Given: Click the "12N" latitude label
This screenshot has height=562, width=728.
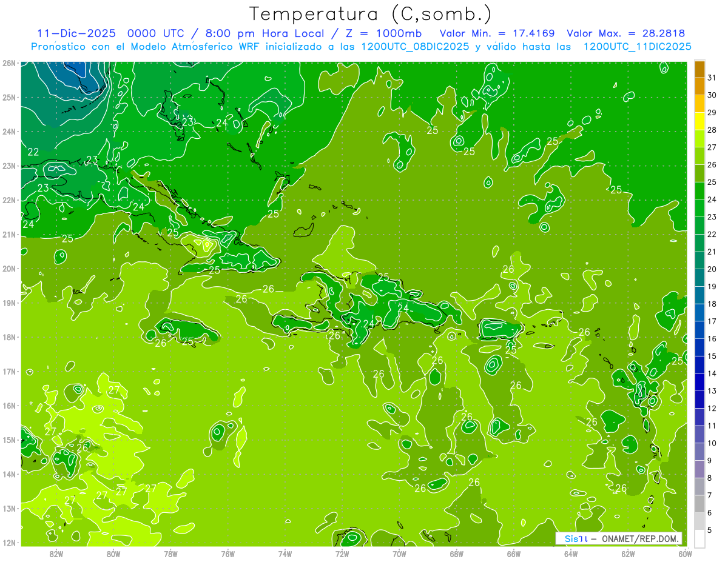Looking at the screenshot, I should point(8,543).
